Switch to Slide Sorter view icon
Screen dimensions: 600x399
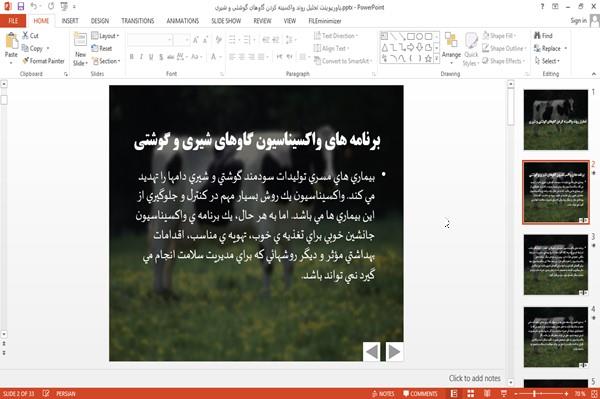pos(471,394)
